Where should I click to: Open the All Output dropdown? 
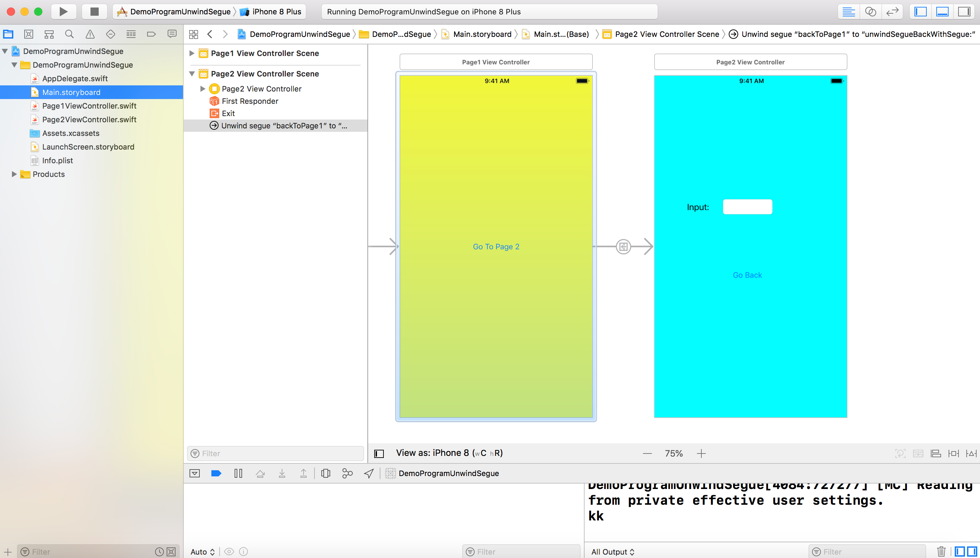[612, 552]
